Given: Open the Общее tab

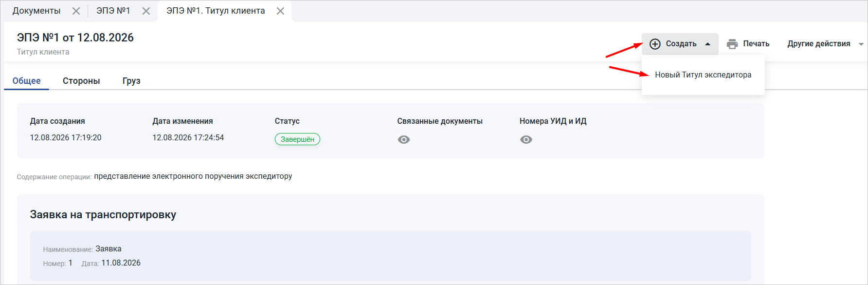Looking at the screenshot, I should 27,81.
